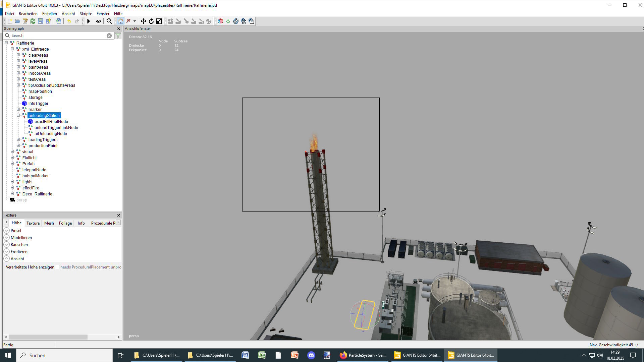This screenshot has width=644, height=362.
Task: Collapse the unloadingStation tree node
Action: coord(18,115)
